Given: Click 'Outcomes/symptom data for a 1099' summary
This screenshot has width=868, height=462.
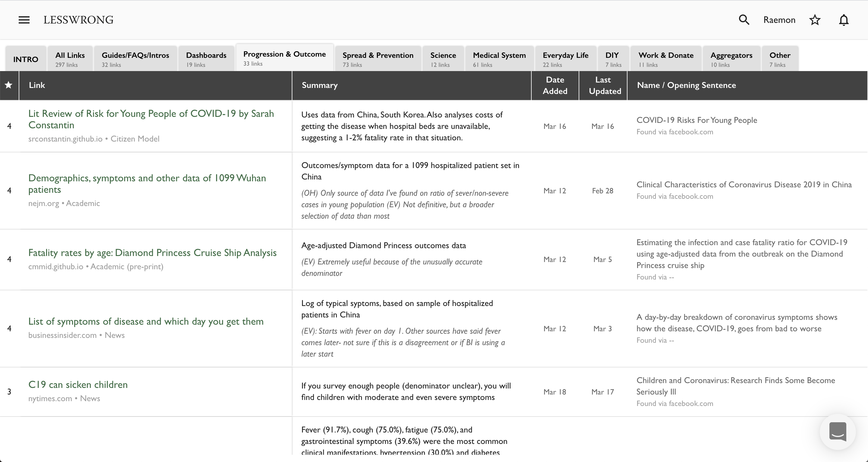Looking at the screenshot, I should (x=410, y=171).
